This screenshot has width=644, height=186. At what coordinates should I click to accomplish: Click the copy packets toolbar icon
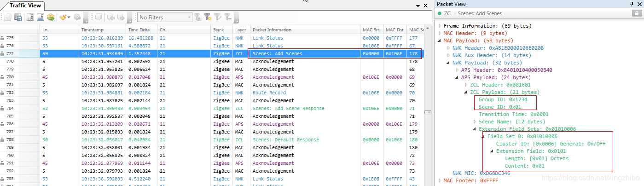coord(98,17)
